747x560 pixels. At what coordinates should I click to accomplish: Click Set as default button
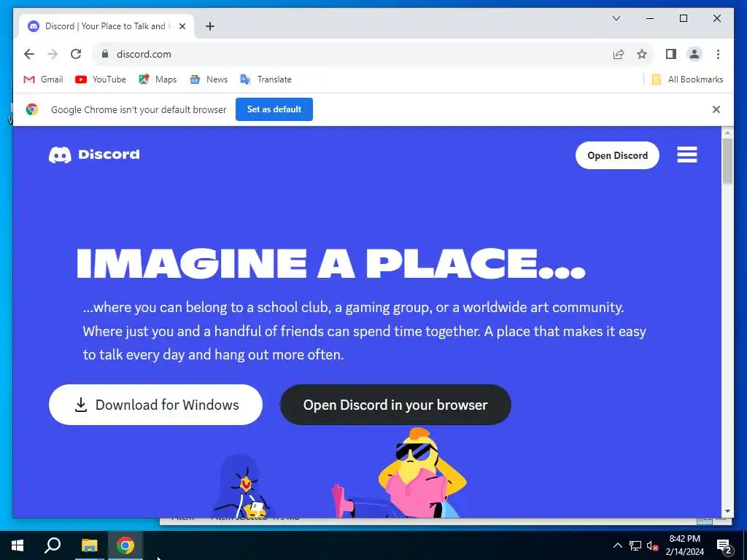point(274,109)
